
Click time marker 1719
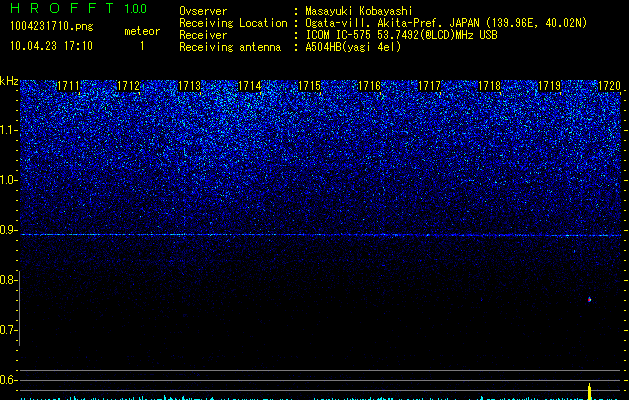pyautogui.click(x=549, y=86)
